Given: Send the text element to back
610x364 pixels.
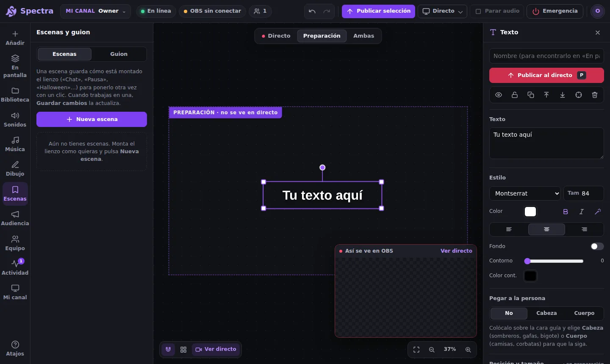Looking at the screenshot, I should click(563, 95).
